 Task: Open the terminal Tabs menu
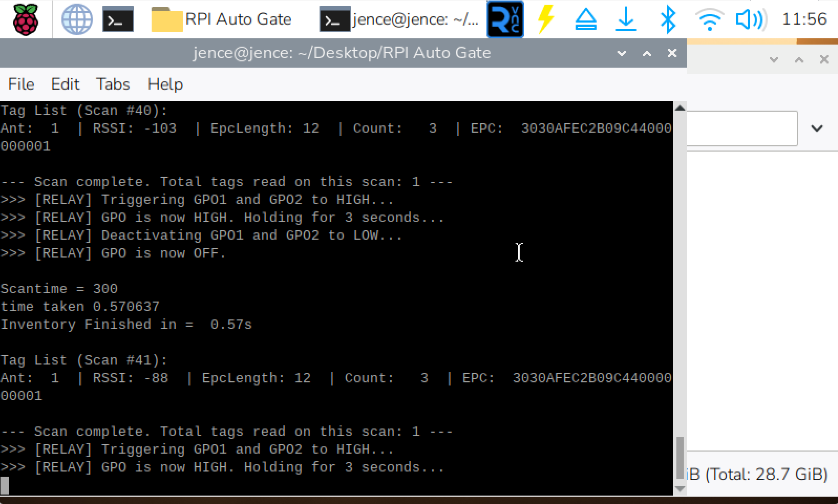click(113, 84)
